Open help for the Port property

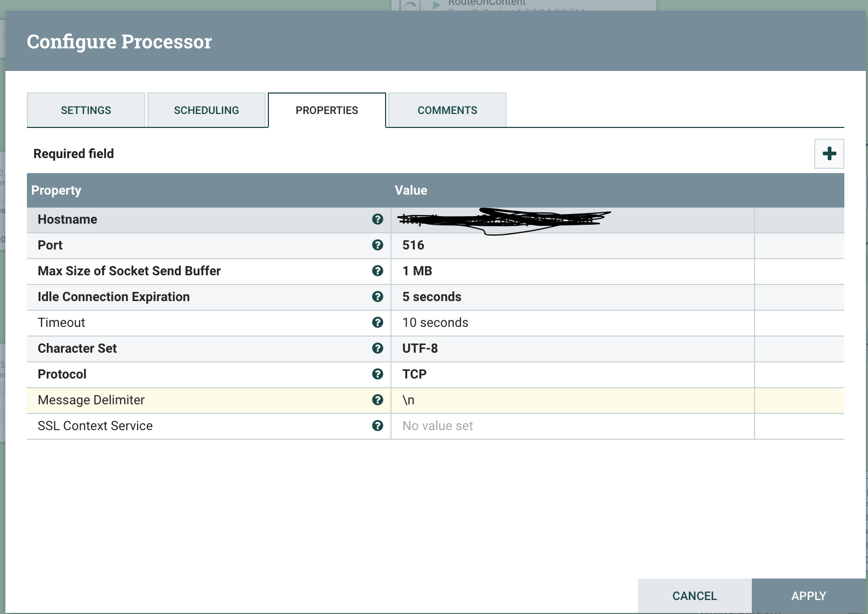(x=378, y=245)
